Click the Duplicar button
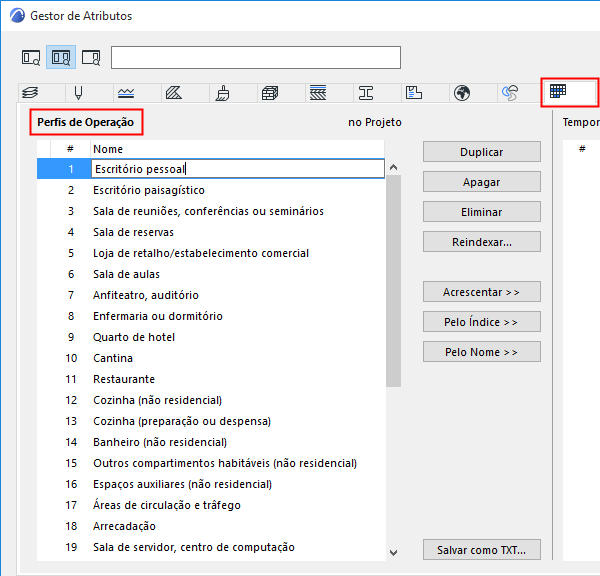 [482, 152]
